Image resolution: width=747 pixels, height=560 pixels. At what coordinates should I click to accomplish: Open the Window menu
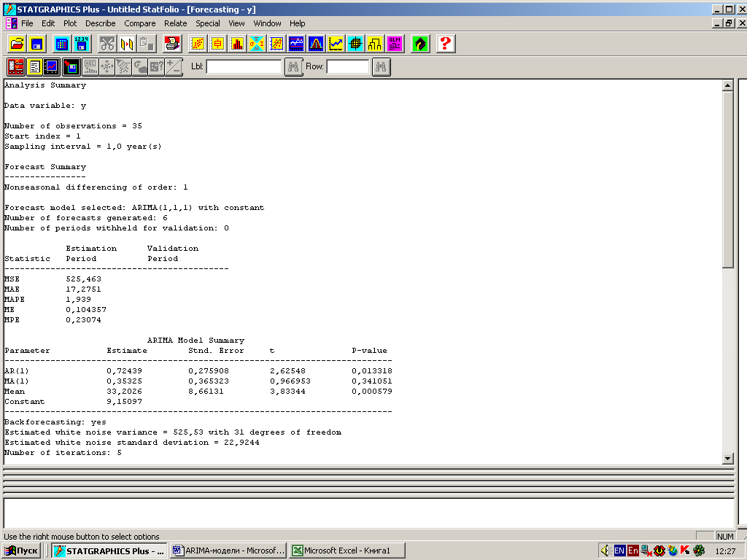point(267,23)
